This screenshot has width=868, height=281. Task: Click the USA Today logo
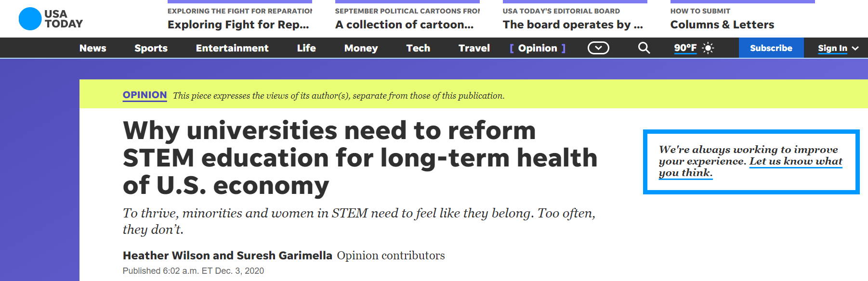(51, 19)
